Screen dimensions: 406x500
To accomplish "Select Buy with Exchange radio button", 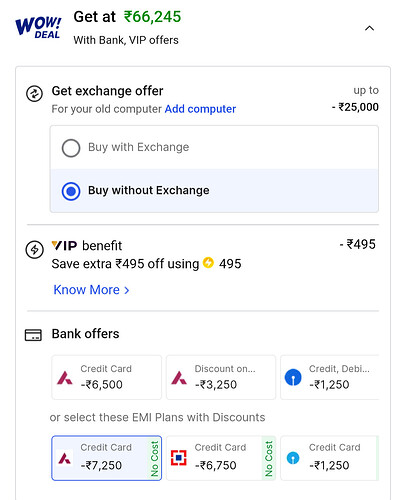I will [x=71, y=148].
